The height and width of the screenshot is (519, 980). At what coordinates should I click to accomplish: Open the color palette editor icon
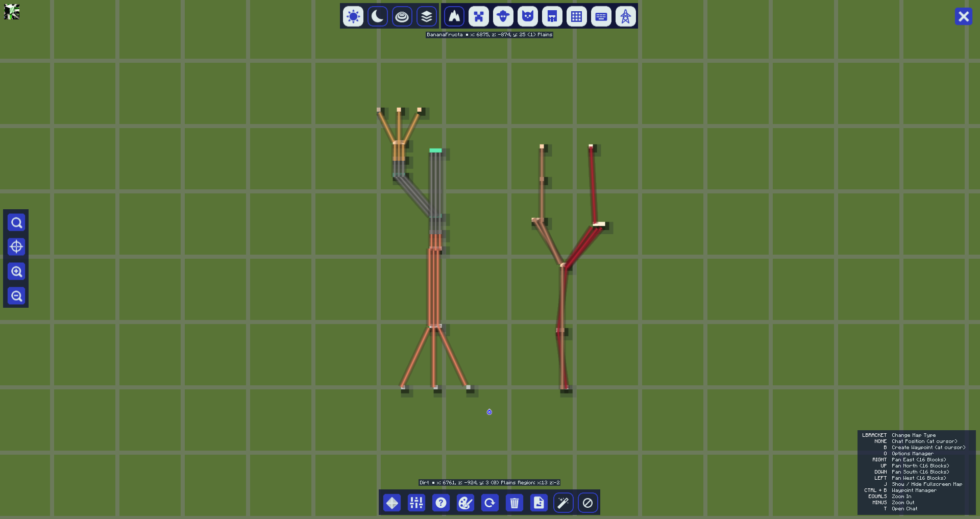coord(465,503)
